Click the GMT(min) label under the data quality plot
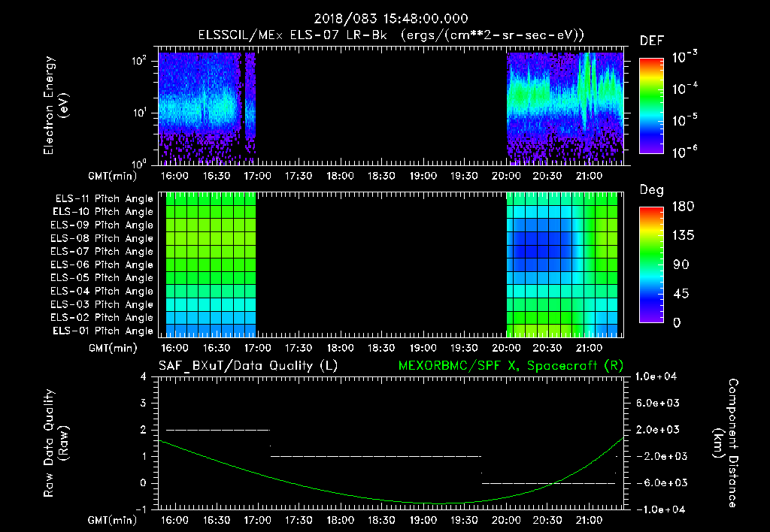 pos(113,520)
